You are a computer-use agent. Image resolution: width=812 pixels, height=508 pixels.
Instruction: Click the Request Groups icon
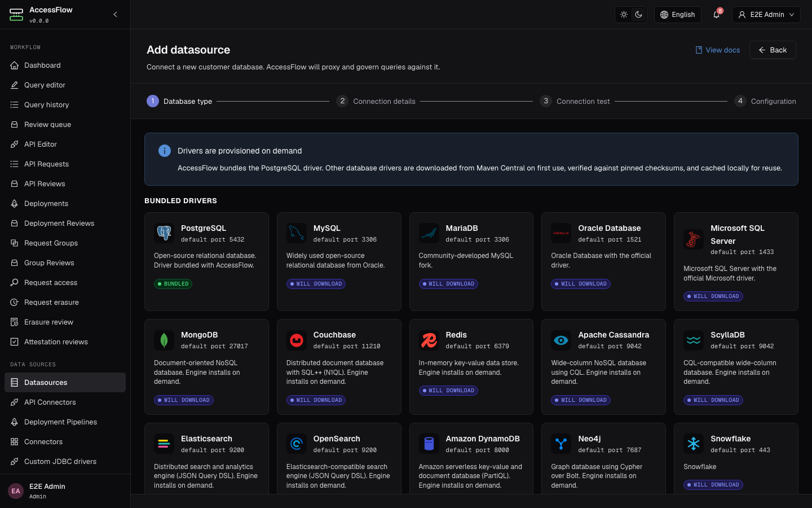tap(15, 243)
